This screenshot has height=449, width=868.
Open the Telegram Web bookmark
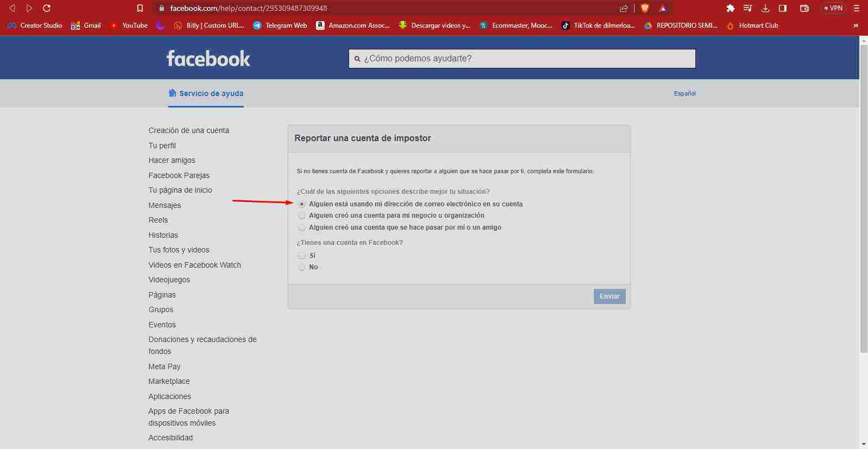click(280, 26)
